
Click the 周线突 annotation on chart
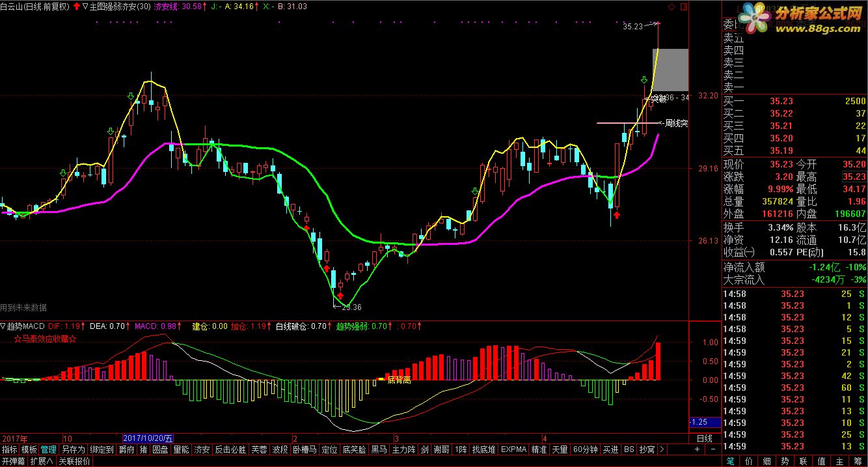coord(676,123)
